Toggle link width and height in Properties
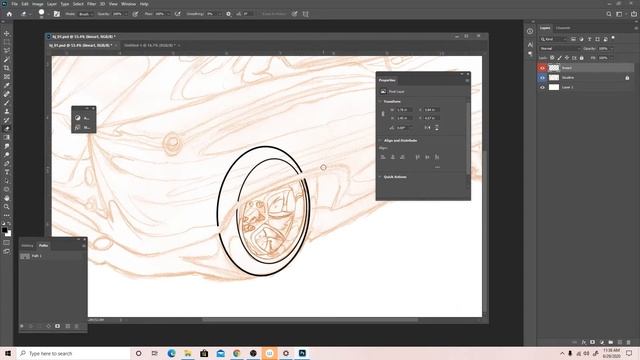The width and height of the screenshot is (640, 360). 383,114
